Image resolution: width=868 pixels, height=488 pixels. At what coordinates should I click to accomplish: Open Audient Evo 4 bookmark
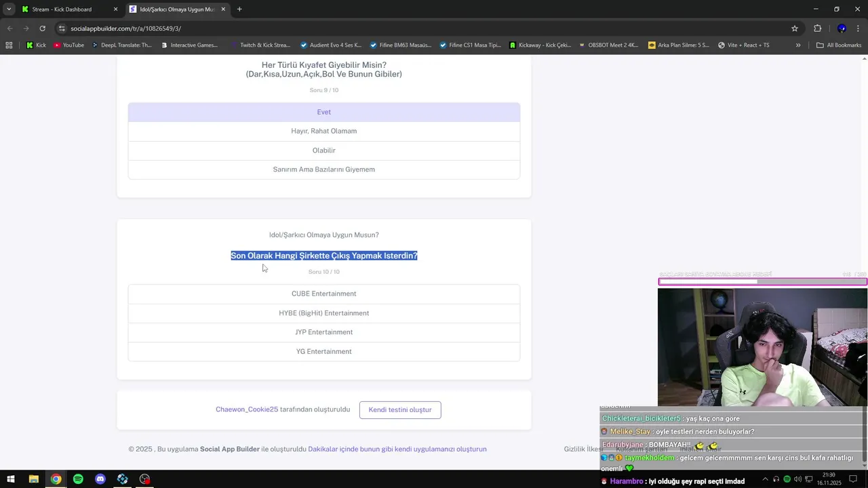pos(331,45)
